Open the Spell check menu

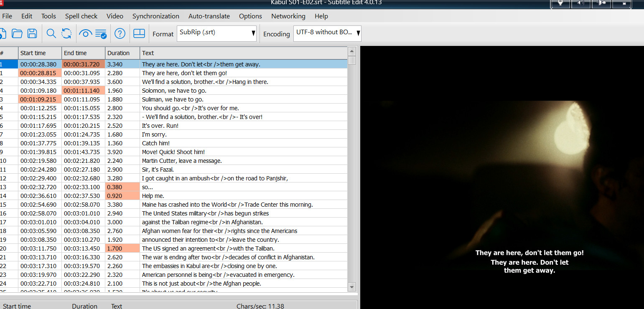pyautogui.click(x=81, y=16)
